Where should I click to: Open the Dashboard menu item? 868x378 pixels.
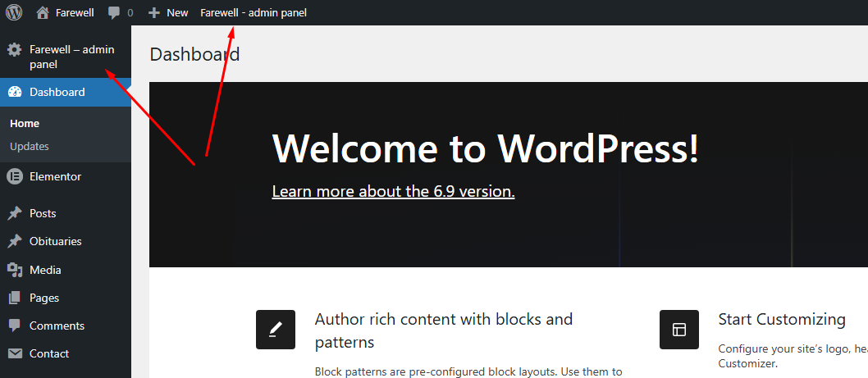[57, 92]
